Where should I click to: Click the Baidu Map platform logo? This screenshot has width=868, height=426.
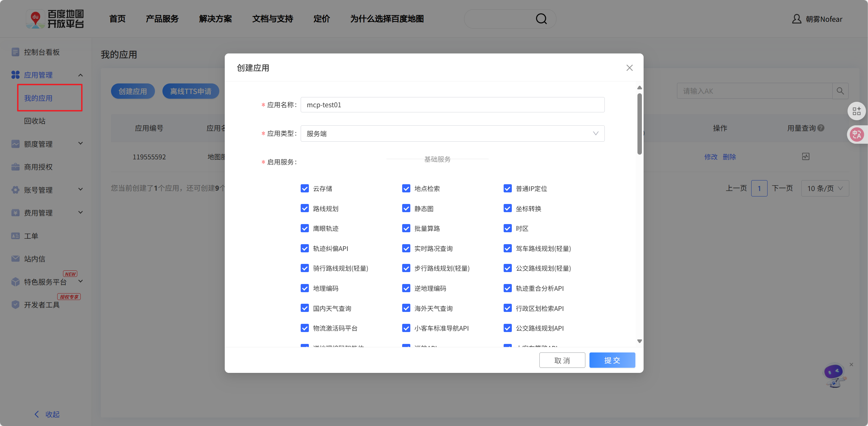55,19
